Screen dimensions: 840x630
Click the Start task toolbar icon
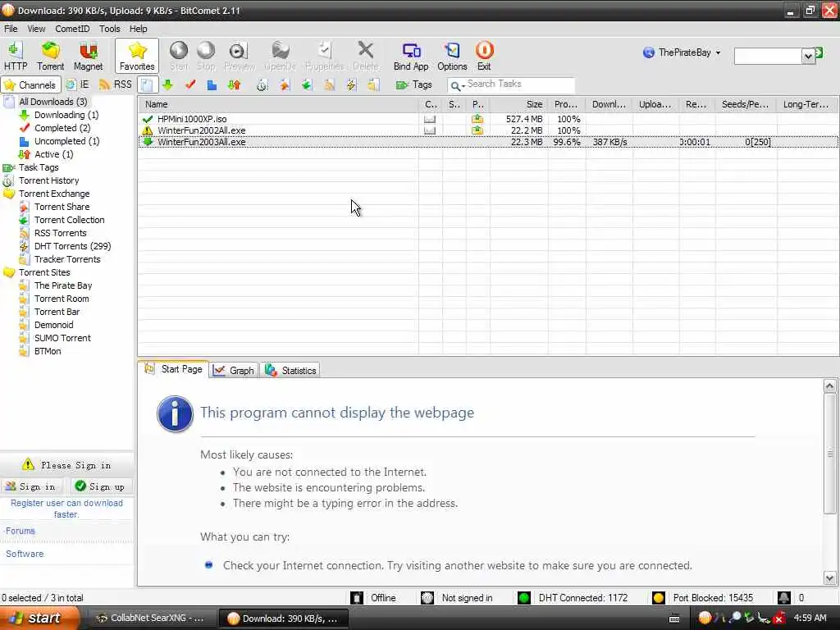tap(179, 57)
